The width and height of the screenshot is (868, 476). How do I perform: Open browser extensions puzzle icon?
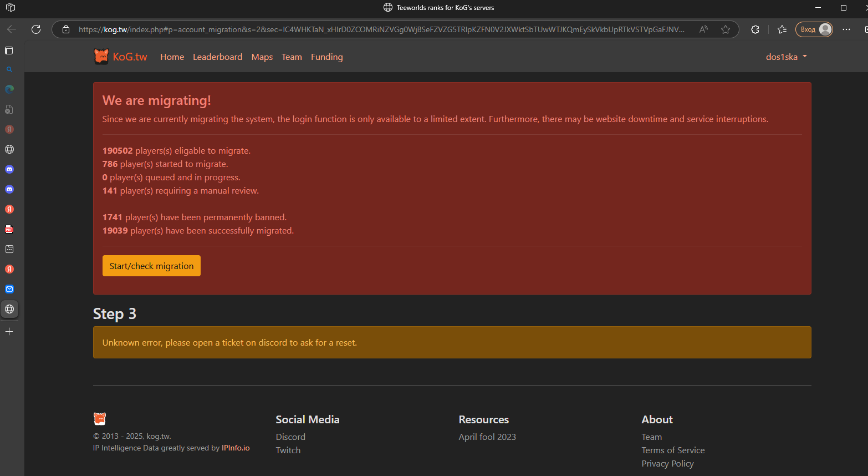[x=755, y=29]
